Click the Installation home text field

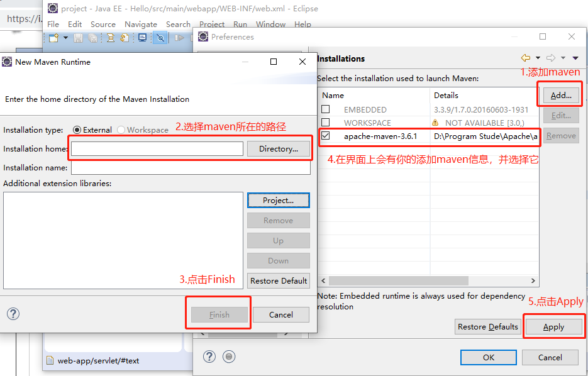[157, 149]
